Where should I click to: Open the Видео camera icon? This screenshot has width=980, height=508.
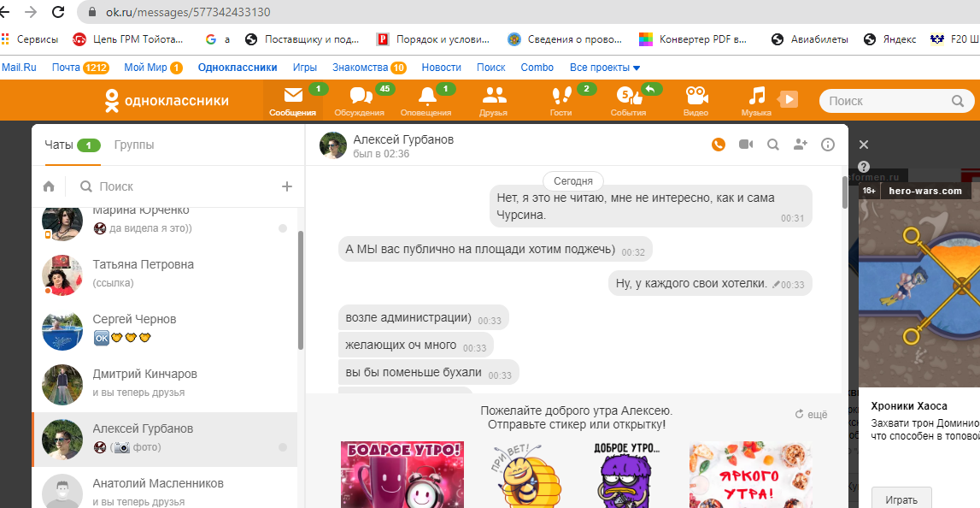(695, 100)
